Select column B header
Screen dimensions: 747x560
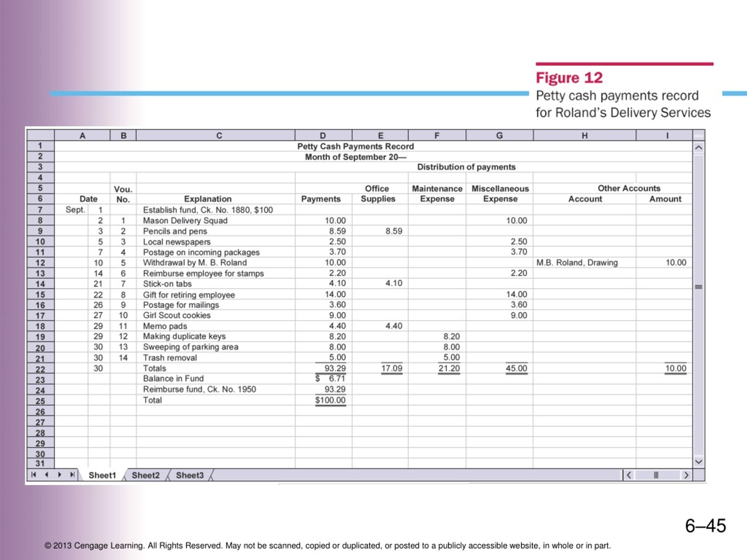pyautogui.click(x=123, y=135)
